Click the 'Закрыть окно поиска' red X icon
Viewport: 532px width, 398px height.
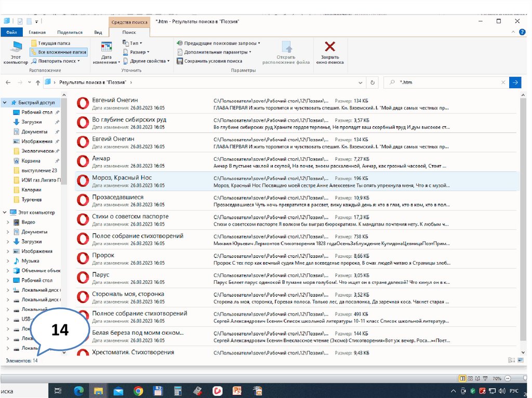tap(329, 47)
